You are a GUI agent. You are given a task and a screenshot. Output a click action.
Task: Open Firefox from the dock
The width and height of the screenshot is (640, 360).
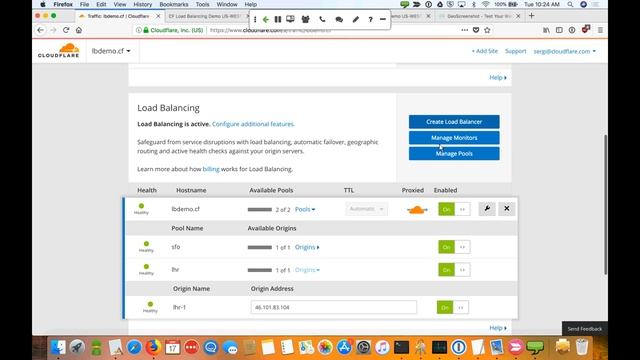[x=153, y=347]
